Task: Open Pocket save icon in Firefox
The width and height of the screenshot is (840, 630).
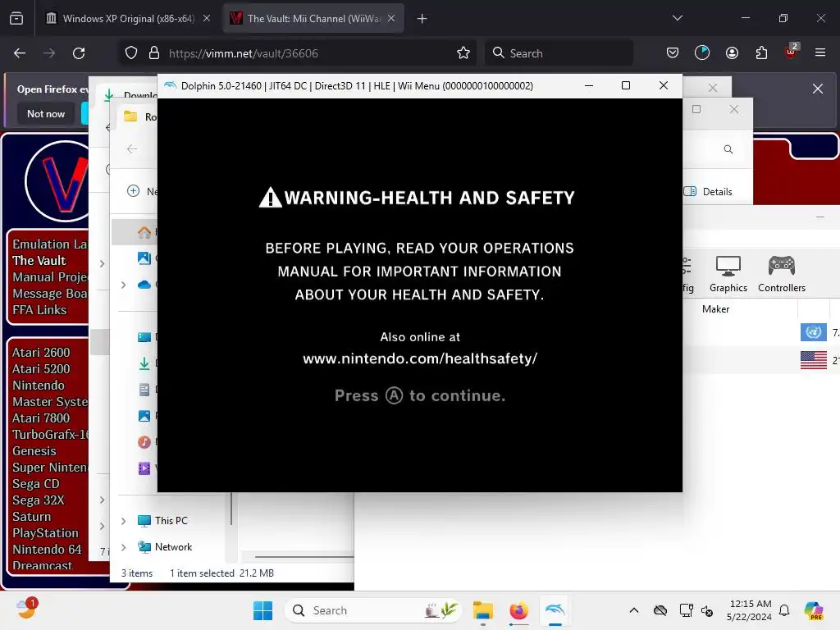Action: [673, 52]
